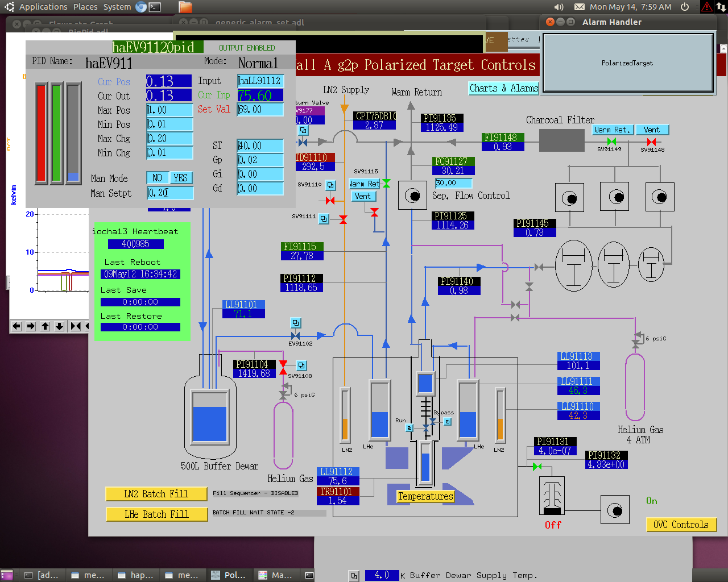Launch terminal from top panel
The image size is (728, 582).
point(155,7)
